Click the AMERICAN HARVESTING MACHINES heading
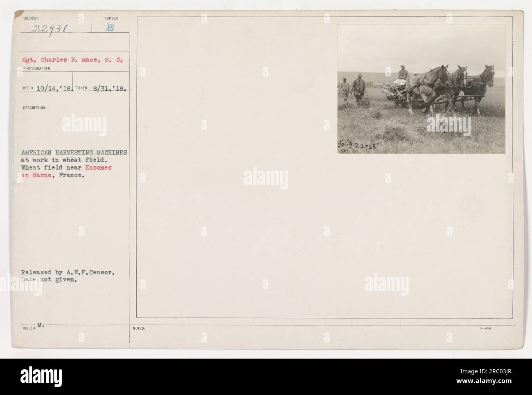Image resolution: width=532 pixels, height=395 pixels. point(74,153)
